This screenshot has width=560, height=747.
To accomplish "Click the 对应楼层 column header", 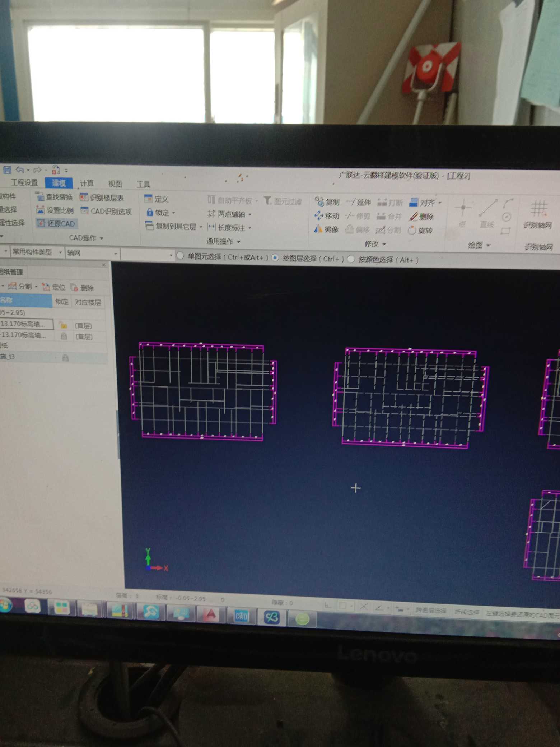I will click(x=88, y=302).
